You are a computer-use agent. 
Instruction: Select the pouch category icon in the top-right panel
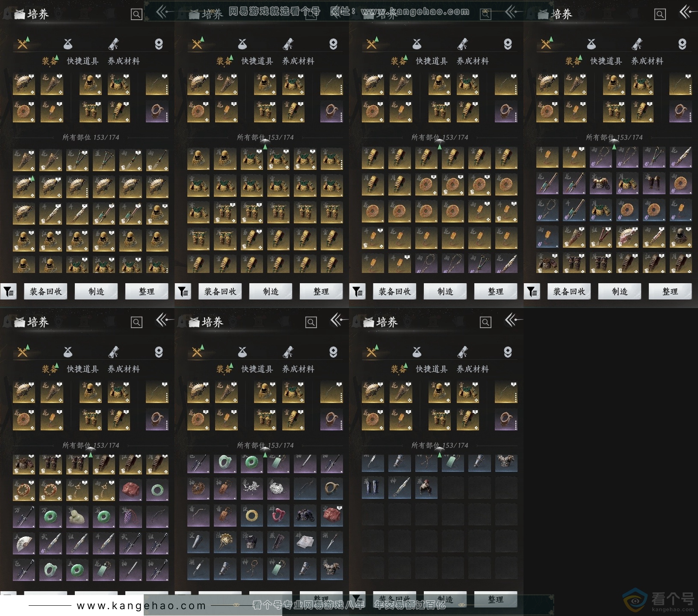(592, 44)
